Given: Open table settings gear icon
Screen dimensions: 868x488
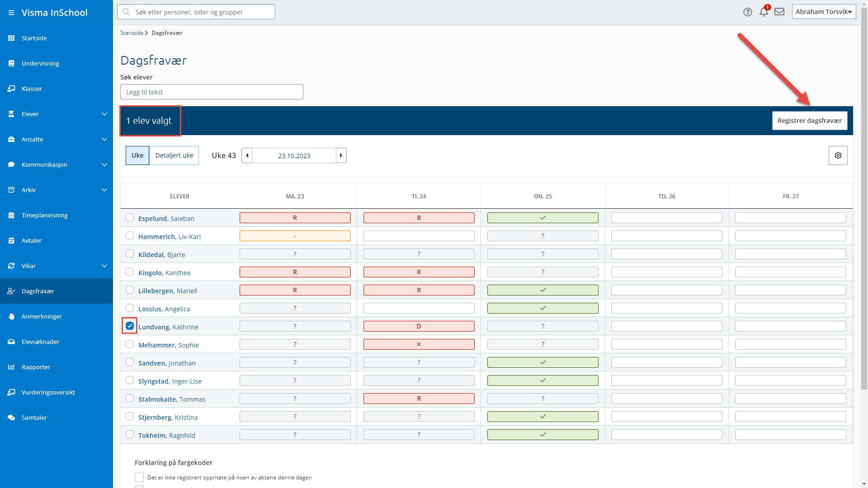Looking at the screenshot, I should point(838,155).
